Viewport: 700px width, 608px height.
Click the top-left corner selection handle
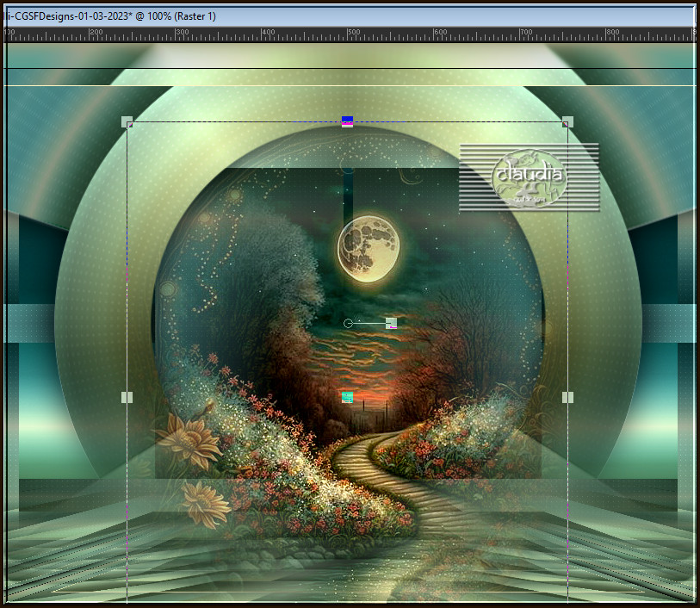[x=127, y=122]
